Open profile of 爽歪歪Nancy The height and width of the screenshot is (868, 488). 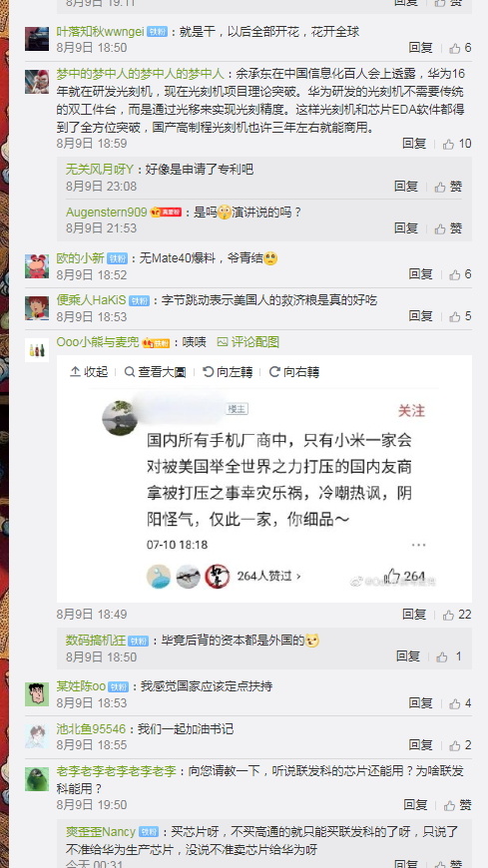click(101, 832)
